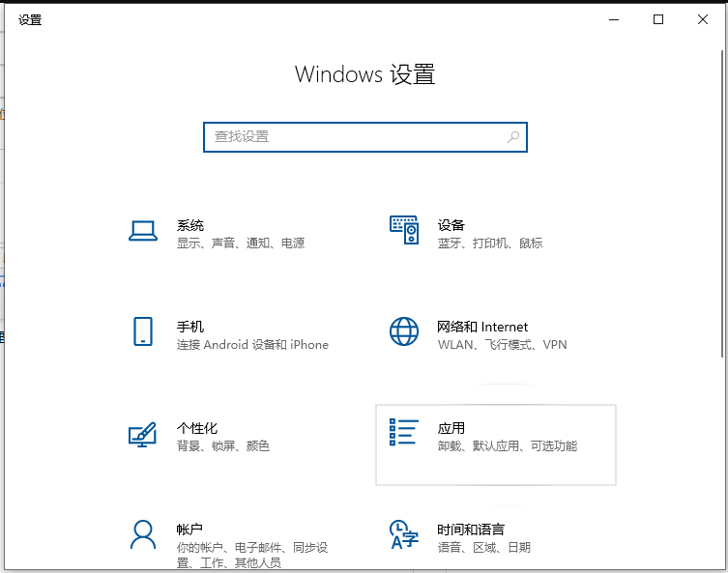Image resolution: width=728 pixels, height=573 pixels.
Task: Click the text 卸载、默认应用、可选功能
Action: (x=508, y=445)
